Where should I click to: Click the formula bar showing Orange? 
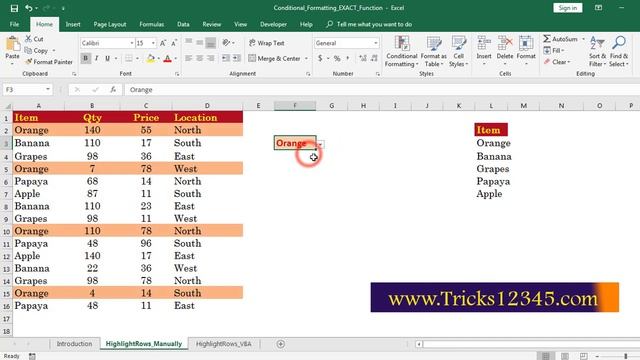(x=382, y=89)
